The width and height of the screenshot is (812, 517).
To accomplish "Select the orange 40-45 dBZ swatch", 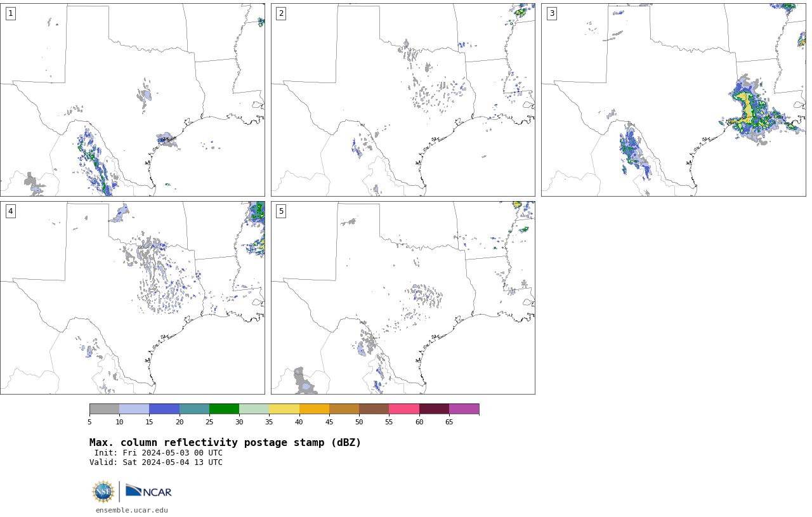I will tap(314, 409).
